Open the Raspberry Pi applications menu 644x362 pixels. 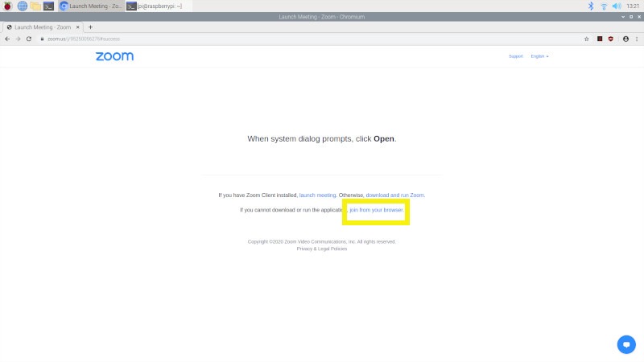pyautogui.click(x=7, y=6)
